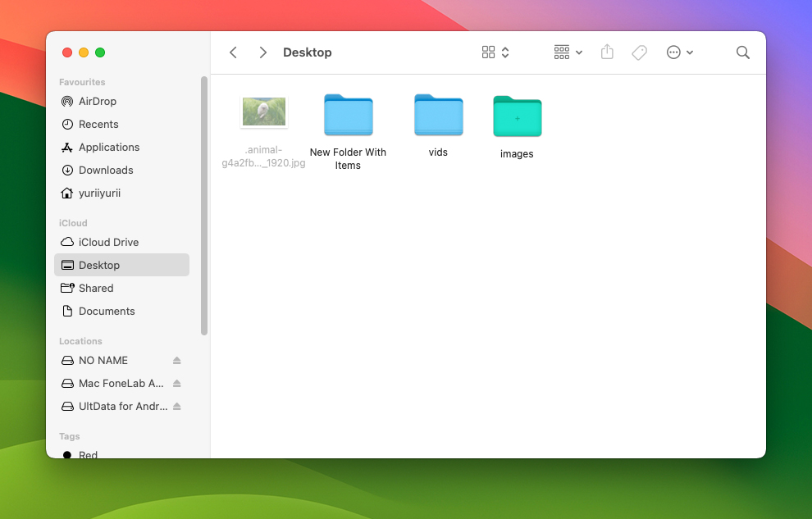The height and width of the screenshot is (519, 812).
Task: Click the Edit Tags toolbar icon
Action: point(640,52)
